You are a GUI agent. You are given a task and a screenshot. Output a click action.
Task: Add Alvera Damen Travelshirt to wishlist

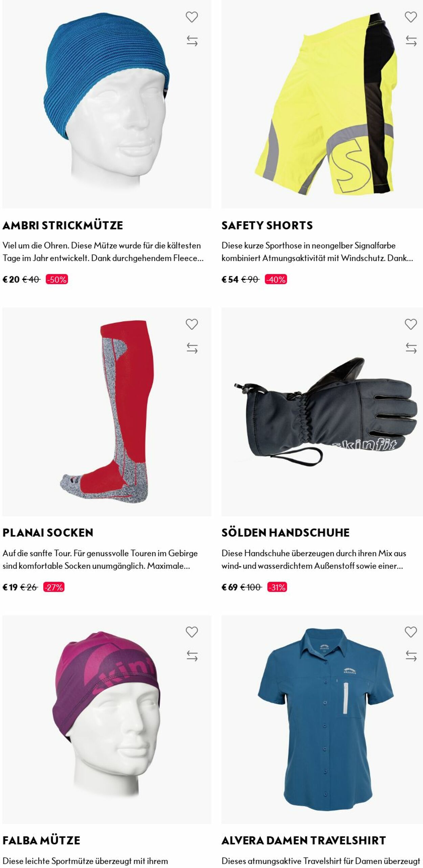pos(410,632)
